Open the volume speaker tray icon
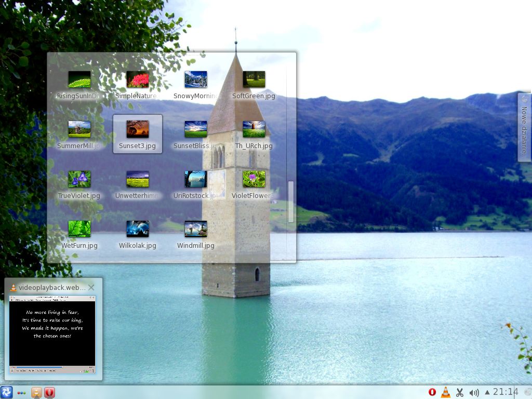 [474, 393]
